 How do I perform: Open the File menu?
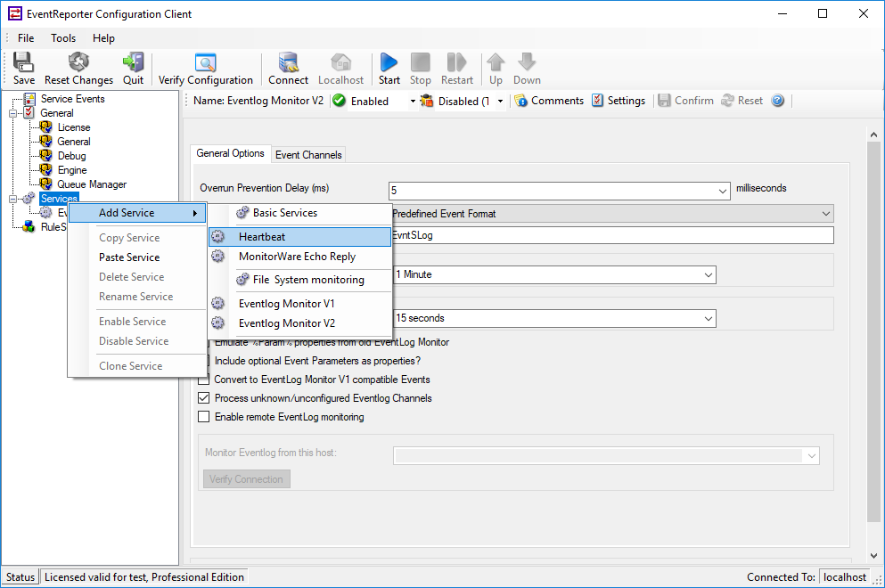click(x=26, y=37)
